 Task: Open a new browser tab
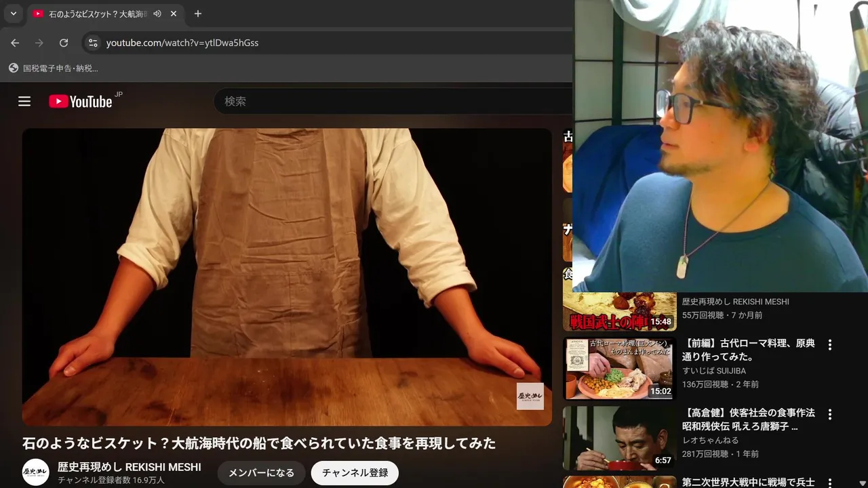click(x=198, y=14)
